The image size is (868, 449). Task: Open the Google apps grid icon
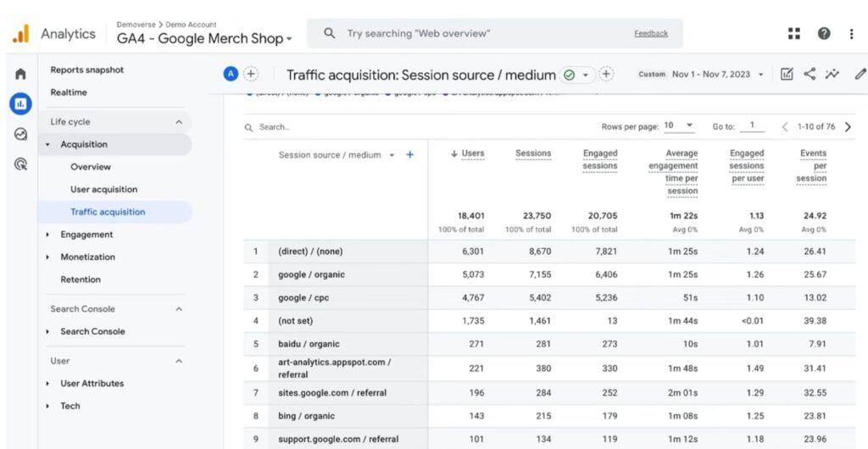click(793, 34)
